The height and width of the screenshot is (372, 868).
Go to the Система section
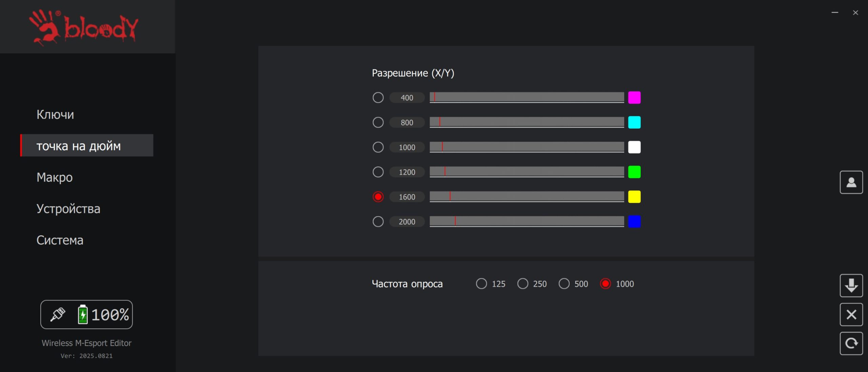click(x=60, y=240)
